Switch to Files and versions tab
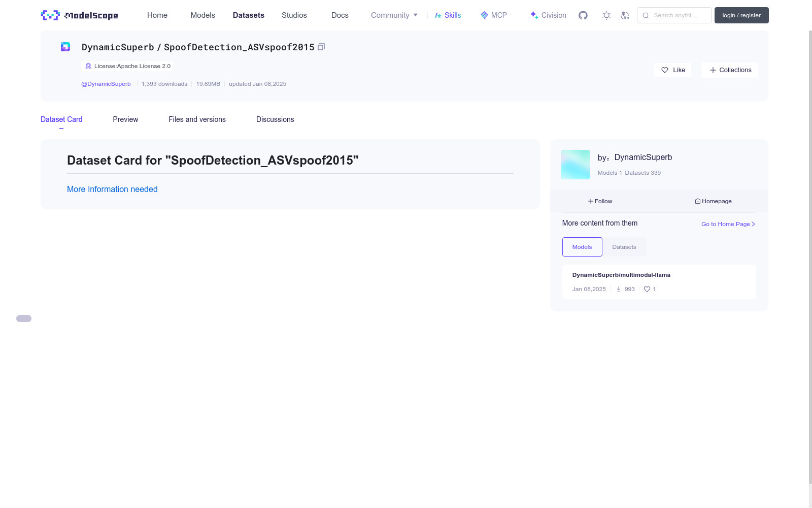The width and height of the screenshot is (812, 508). pos(197,119)
